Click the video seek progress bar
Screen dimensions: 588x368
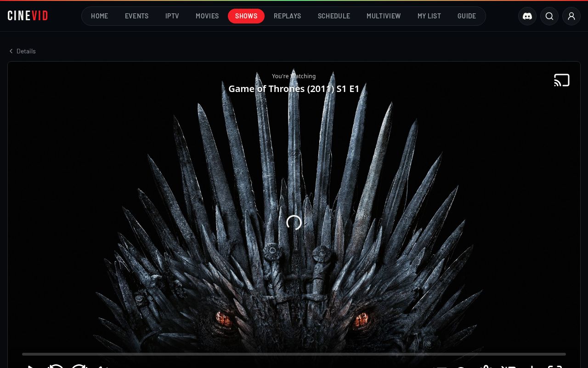click(x=294, y=354)
